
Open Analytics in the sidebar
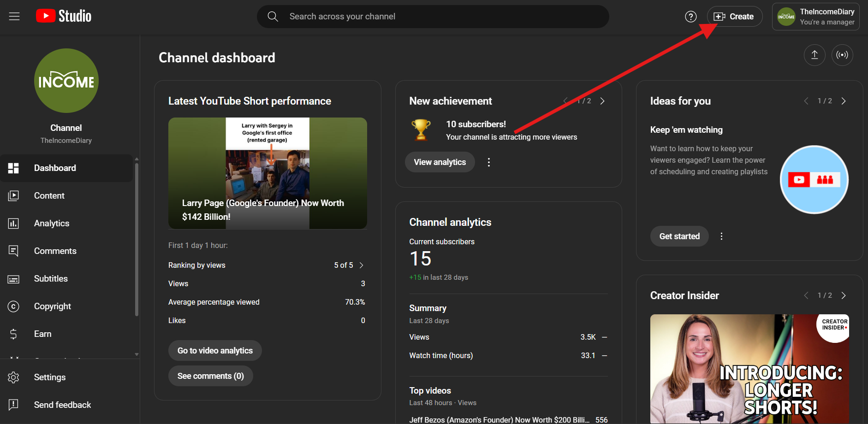pyautogui.click(x=66, y=224)
